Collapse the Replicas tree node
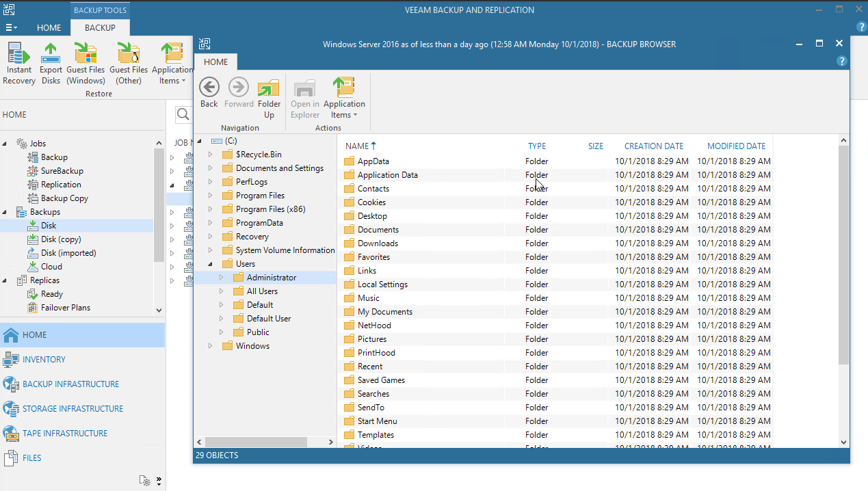868x491 pixels. click(5, 280)
